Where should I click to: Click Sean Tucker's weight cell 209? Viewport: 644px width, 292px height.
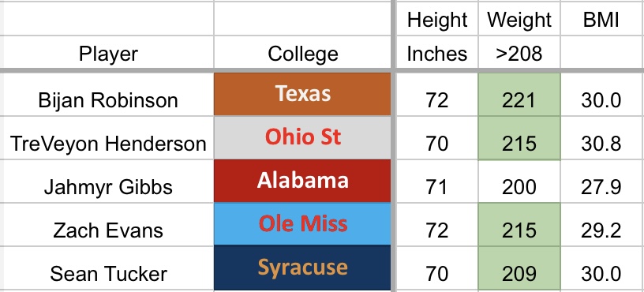(519, 268)
